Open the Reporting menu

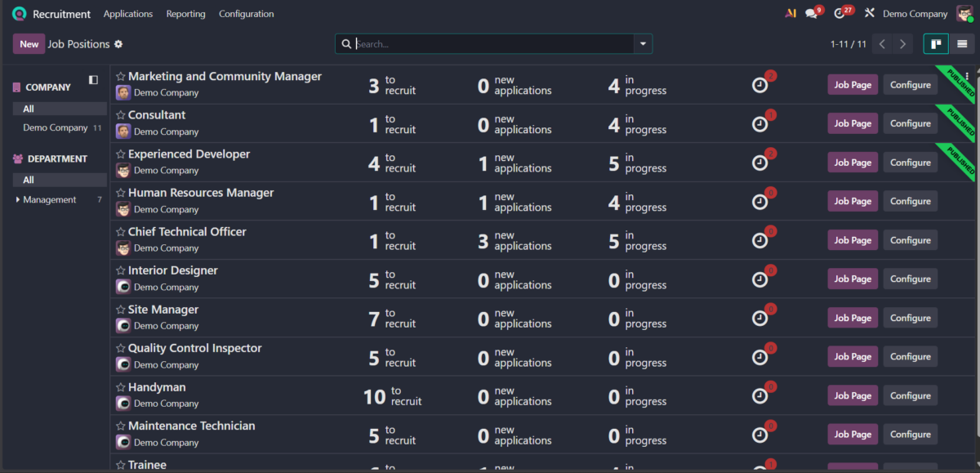coord(185,14)
